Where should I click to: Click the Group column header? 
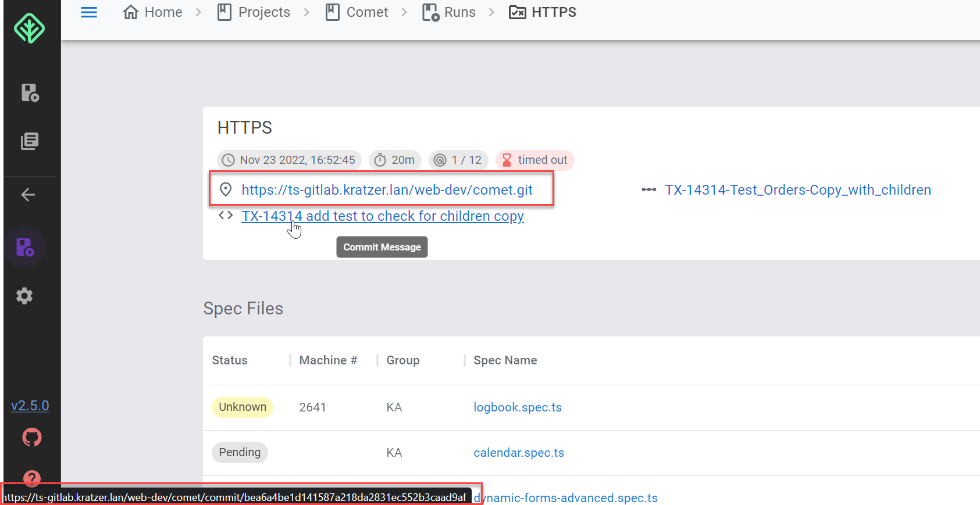click(x=403, y=360)
